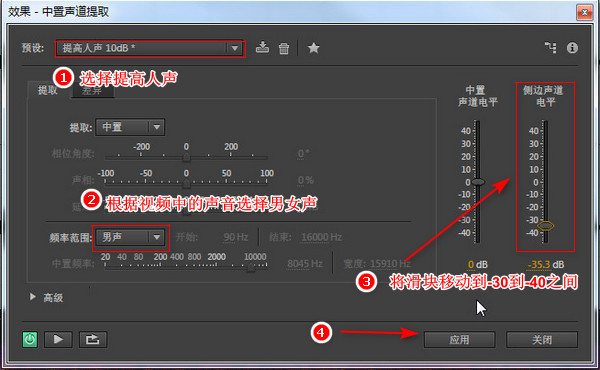Close the dialog with the red X
Viewport: 600px width, 370px height.
point(585,13)
